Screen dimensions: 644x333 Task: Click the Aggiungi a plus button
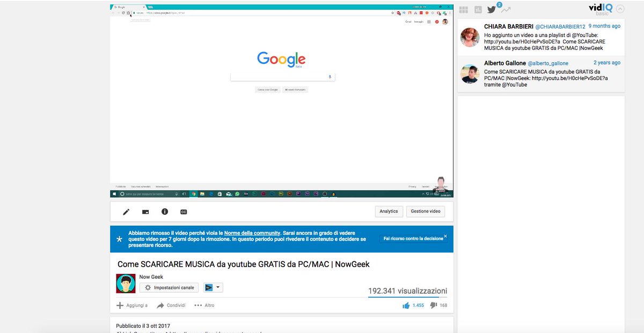tap(132, 305)
